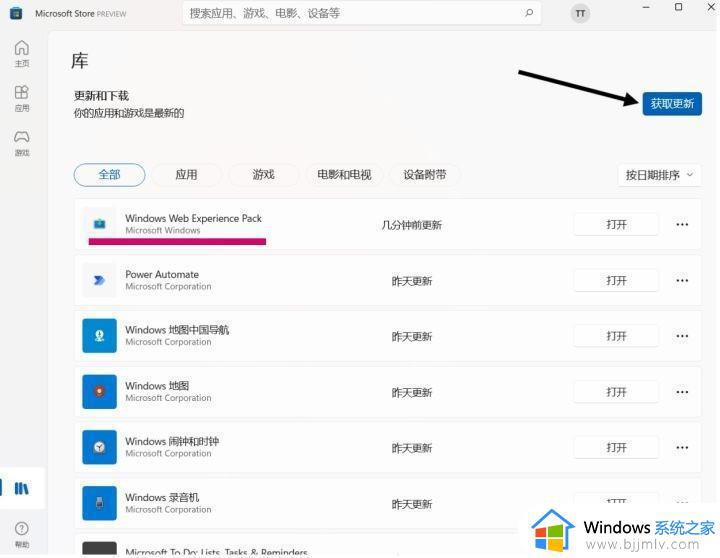Image resolution: width=720 pixels, height=558 pixels.
Task: Click the Windows 录音机 app icon
Action: point(99,503)
